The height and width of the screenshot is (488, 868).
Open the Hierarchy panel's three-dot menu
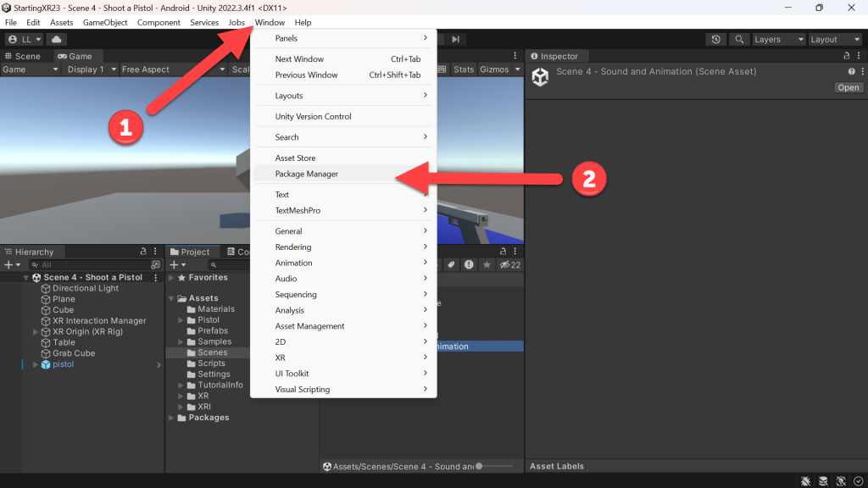(x=155, y=251)
